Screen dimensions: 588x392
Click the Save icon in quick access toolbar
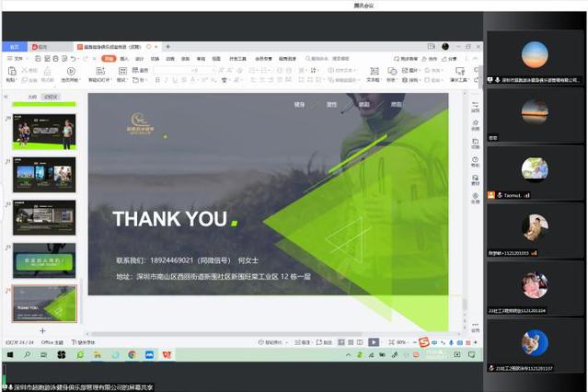[38, 59]
